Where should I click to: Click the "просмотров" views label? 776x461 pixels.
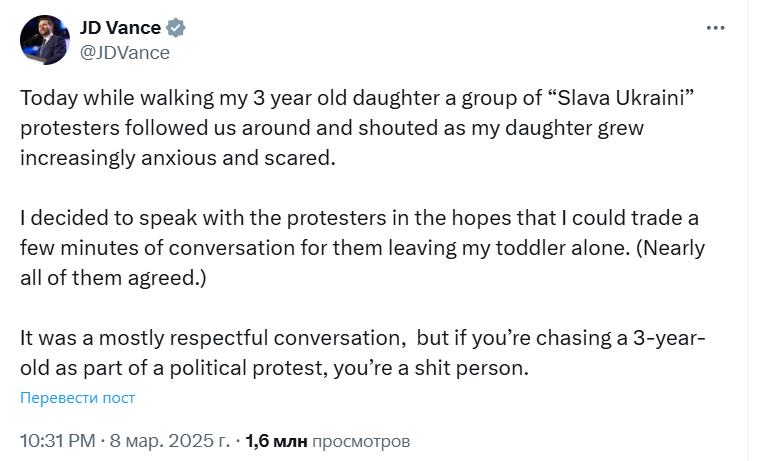pyautogui.click(x=361, y=440)
